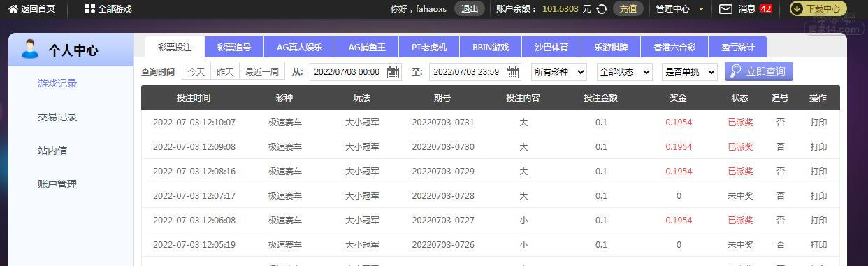
Task: Click 未中奖 status for period 20220703-0728
Action: click(x=740, y=196)
